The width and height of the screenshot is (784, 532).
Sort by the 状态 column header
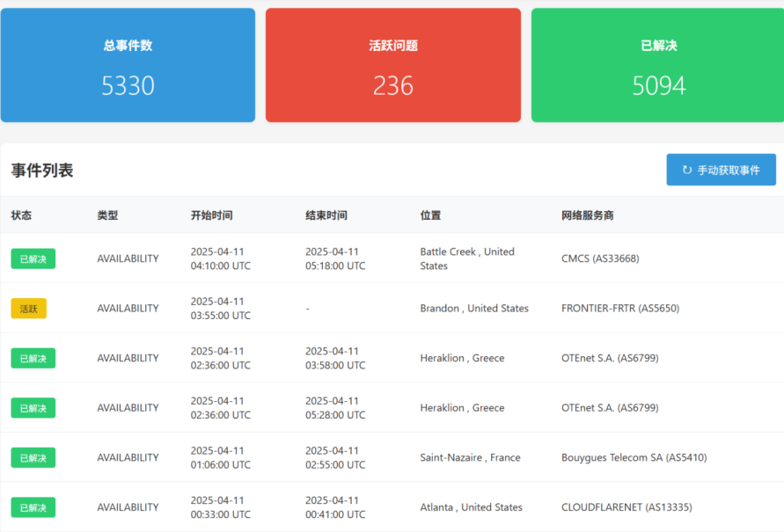point(21,215)
